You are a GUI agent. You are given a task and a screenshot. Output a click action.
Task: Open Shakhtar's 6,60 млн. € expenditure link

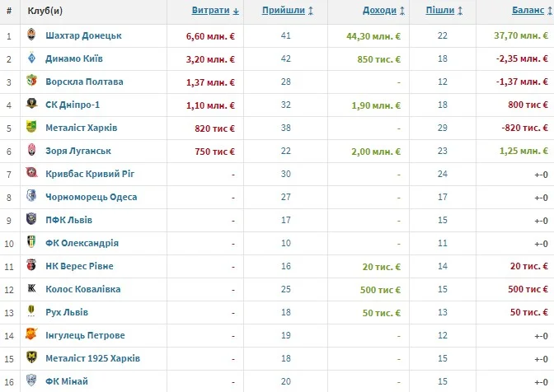point(211,36)
